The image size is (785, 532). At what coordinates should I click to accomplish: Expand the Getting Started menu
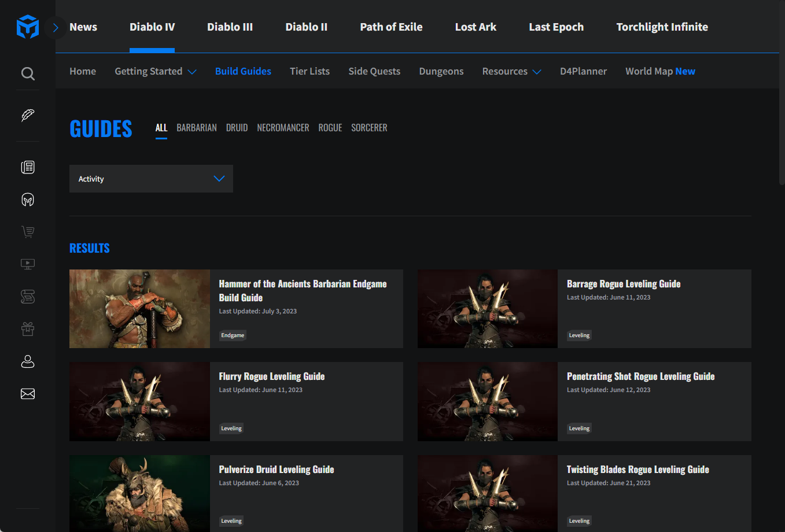[156, 71]
